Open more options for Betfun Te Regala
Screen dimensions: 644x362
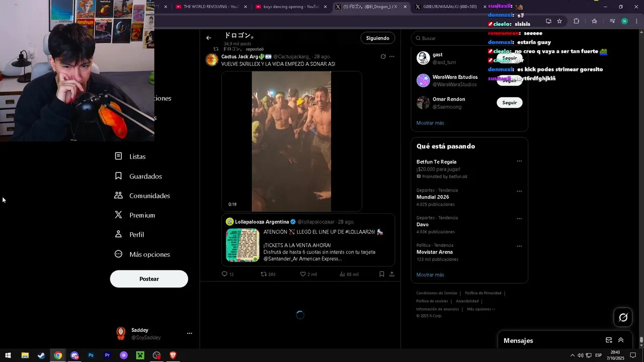click(519, 161)
